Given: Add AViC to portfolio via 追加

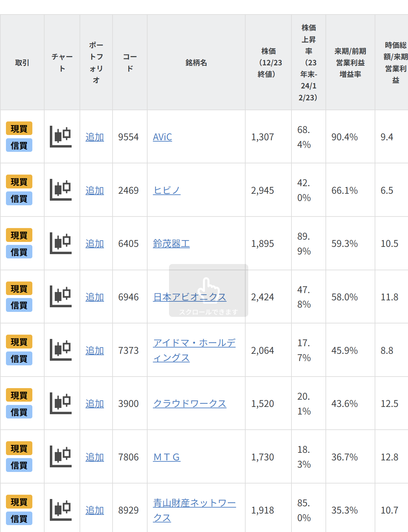Looking at the screenshot, I should coord(95,137).
